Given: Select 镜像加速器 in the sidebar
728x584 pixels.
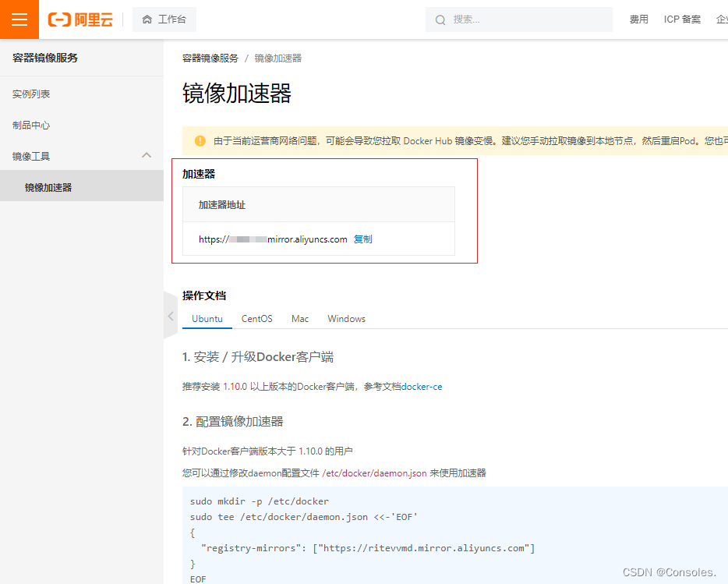Looking at the screenshot, I should [x=82, y=187].
